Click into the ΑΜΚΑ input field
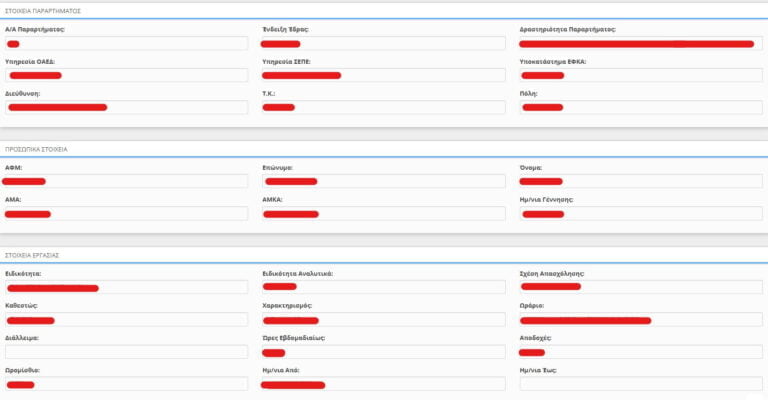 coord(383,214)
